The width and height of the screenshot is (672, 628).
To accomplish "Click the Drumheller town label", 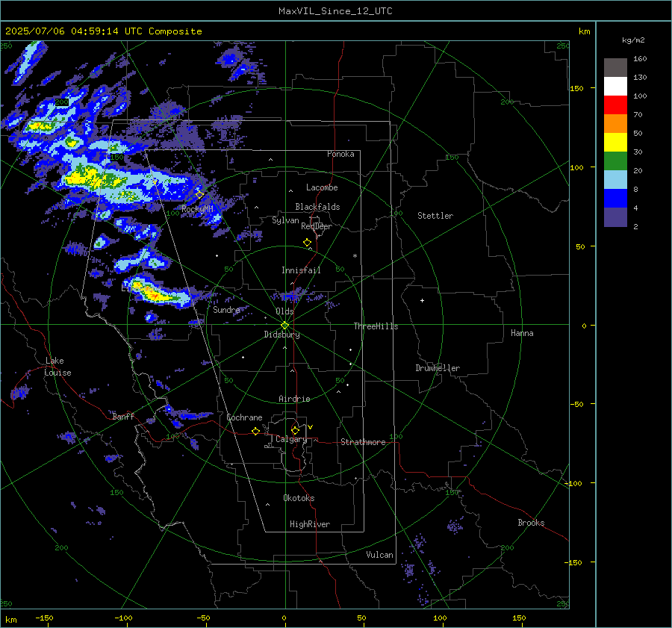I will (438, 368).
